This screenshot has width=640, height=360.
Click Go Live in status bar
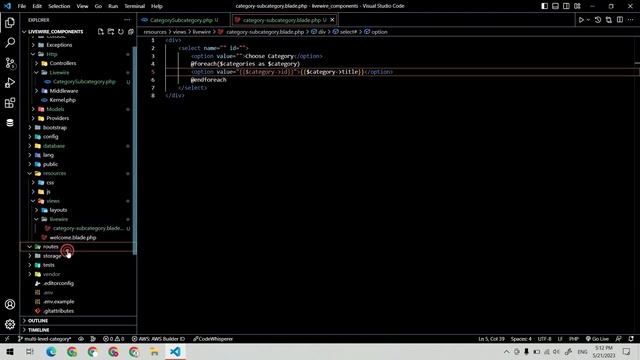pos(597,339)
